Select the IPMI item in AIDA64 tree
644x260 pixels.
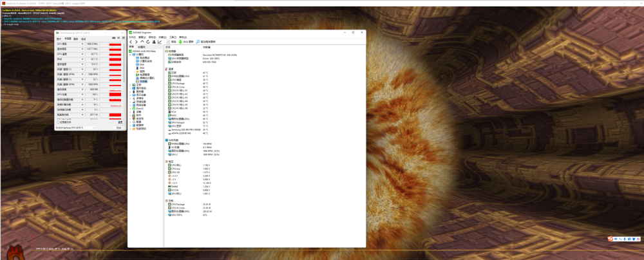pyautogui.click(x=141, y=68)
